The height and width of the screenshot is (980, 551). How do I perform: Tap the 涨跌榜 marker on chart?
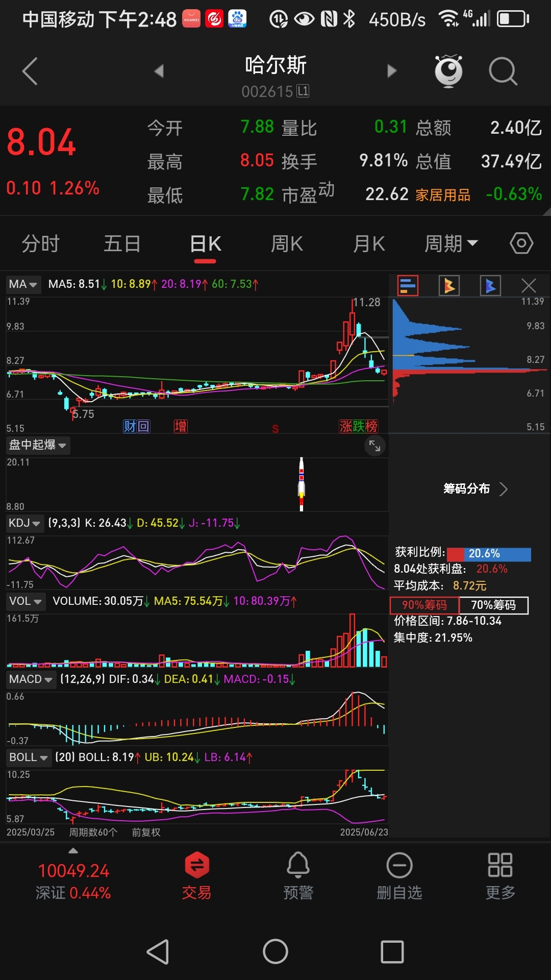pyautogui.click(x=359, y=426)
